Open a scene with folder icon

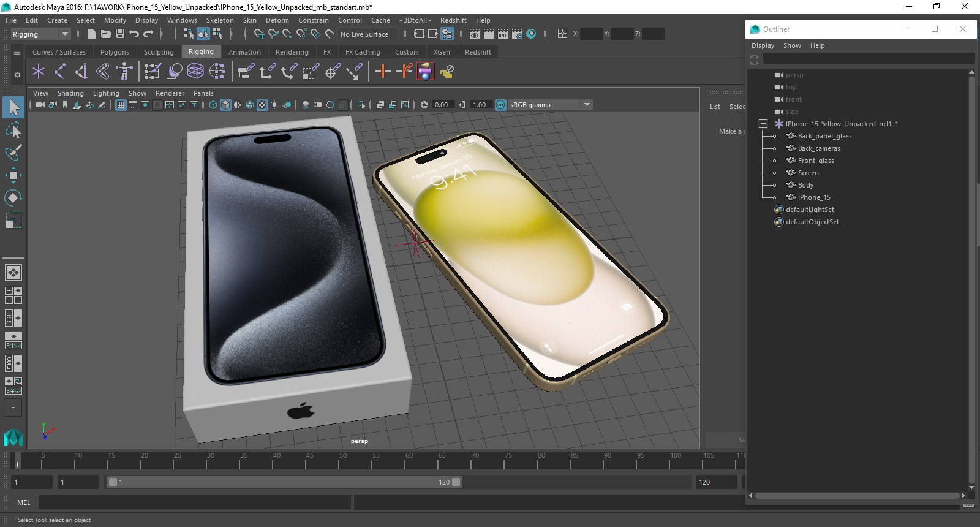click(x=105, y=34)
